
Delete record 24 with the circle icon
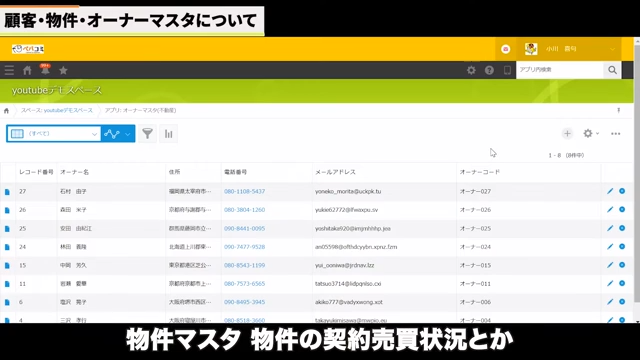[x=622, y=247]
